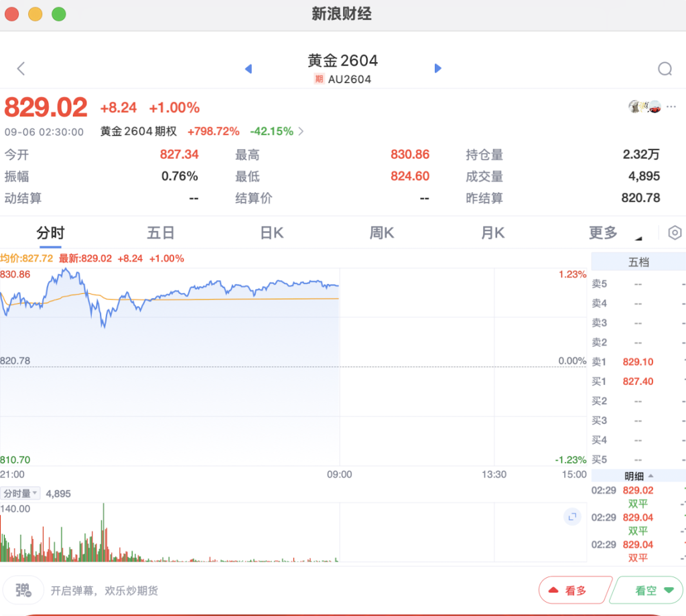Open the three-dot more options menu
686x616 pixels.
[671, 106]
